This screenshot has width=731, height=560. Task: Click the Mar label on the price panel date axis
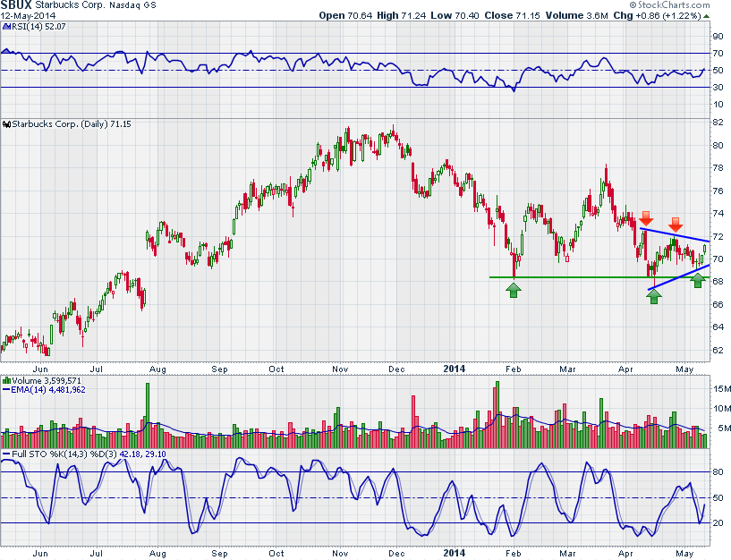[x=567, y=369]
